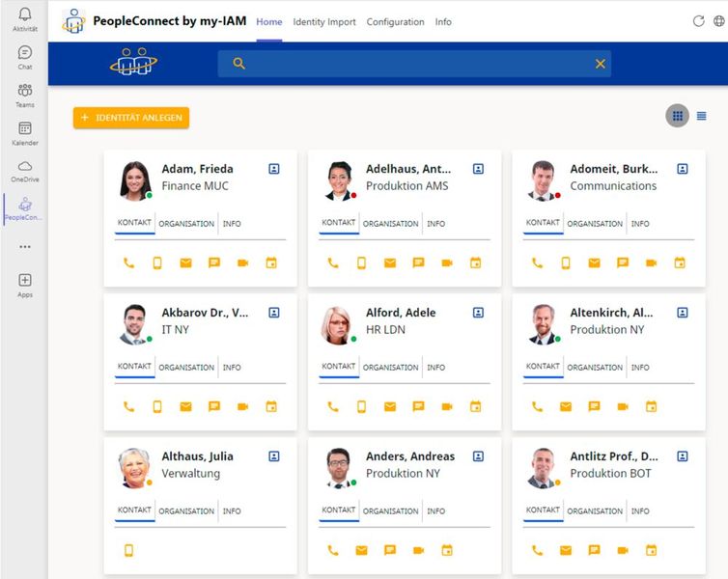Call Adam, Frieda via phone icon
Image resolution: width=728 pixels, height=579 pixels.
click(x=128, y=263)
